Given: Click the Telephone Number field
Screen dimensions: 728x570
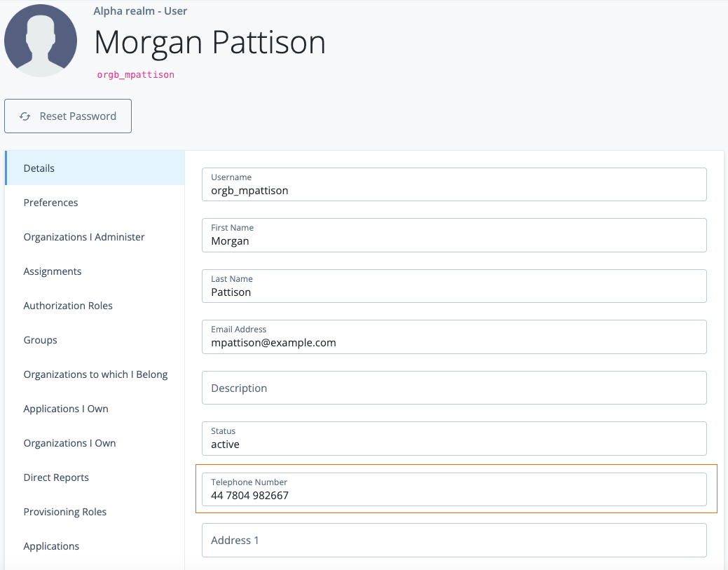Looking at the screenshot, I should pyautogui.click(x=454, y=489).
